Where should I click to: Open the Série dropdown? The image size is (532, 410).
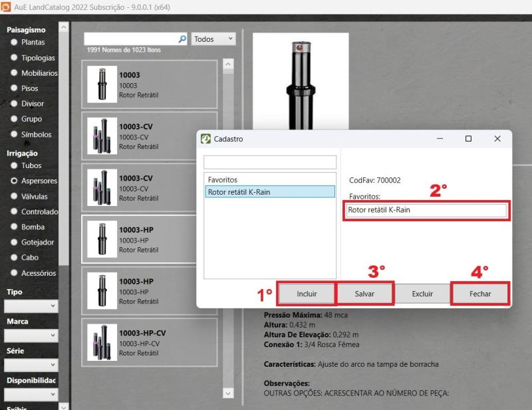click(x=31, y=365)
